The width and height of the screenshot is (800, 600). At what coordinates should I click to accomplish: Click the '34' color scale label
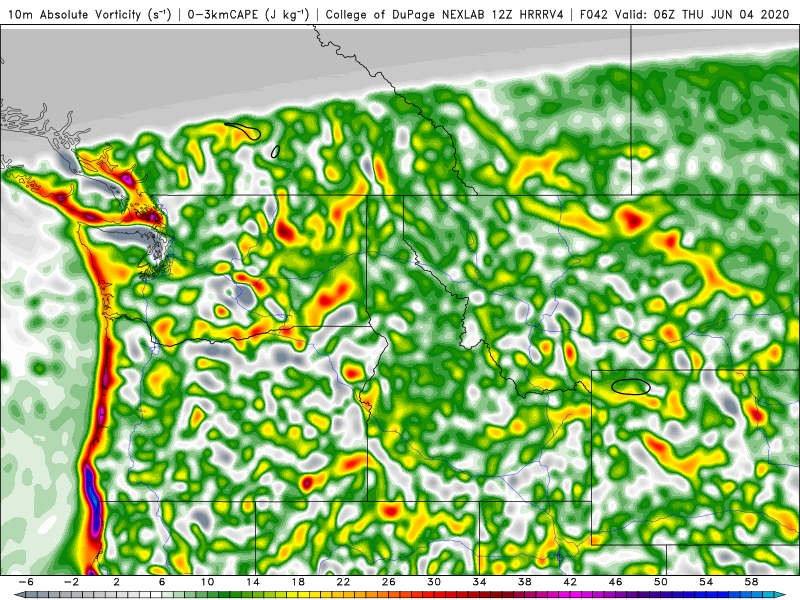click(479, 582)
